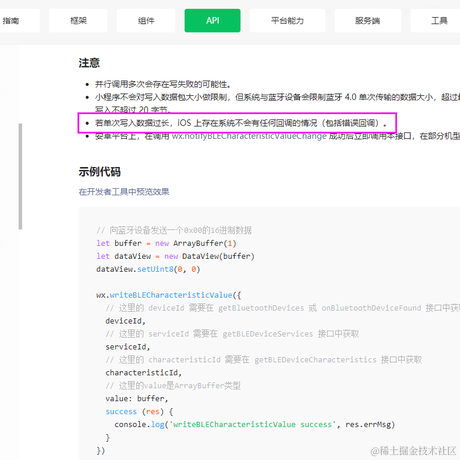Open the 平台能力 tab
Screen dimensions: 460x460
point(287,21)
